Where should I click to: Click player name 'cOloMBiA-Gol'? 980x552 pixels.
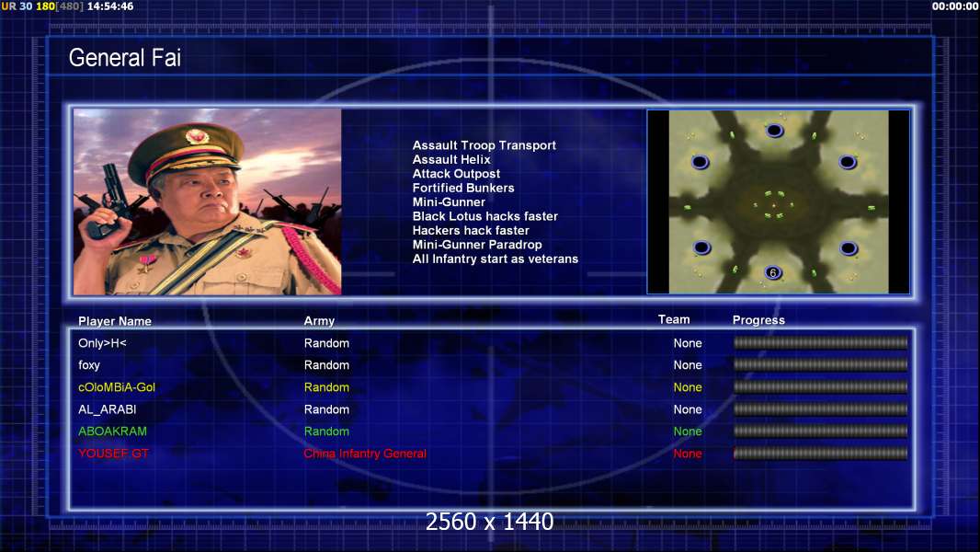tap(116, 387)
